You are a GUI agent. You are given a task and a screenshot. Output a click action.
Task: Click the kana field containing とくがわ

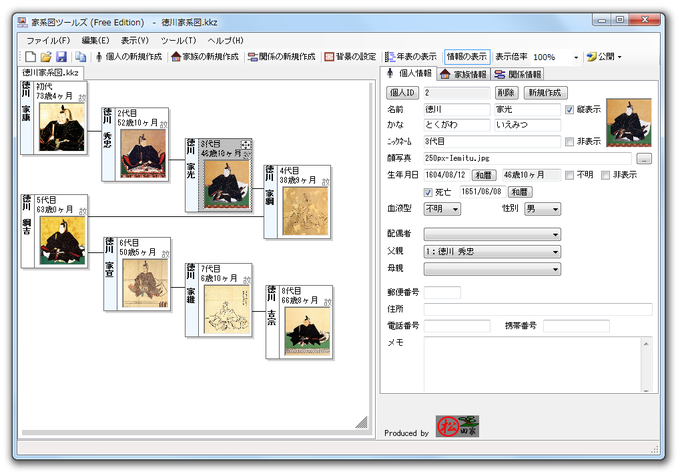457,125
